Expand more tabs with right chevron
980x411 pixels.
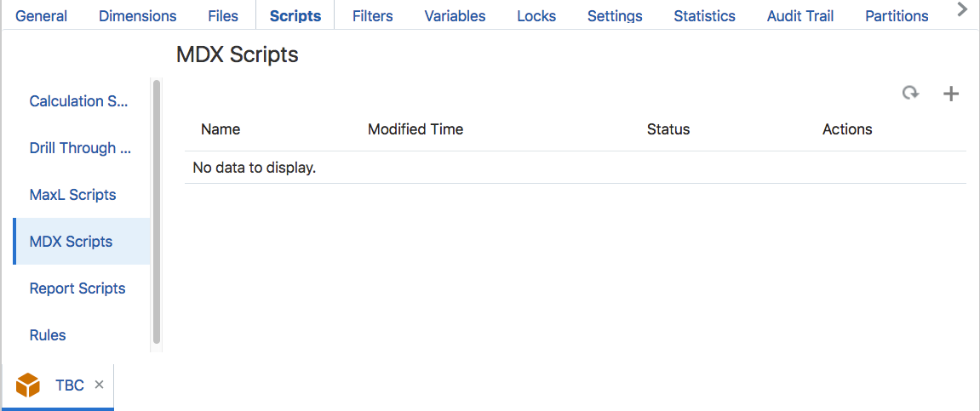point(963,9)
